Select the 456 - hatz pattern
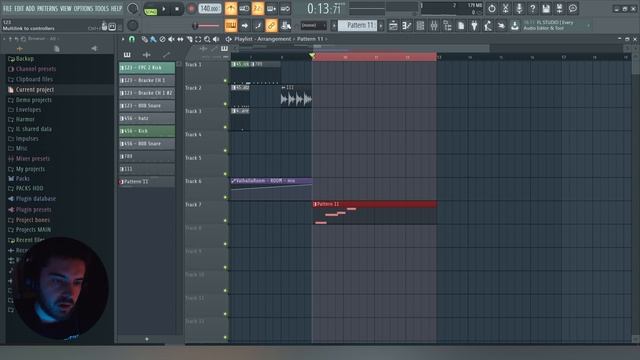 point(147,118)
